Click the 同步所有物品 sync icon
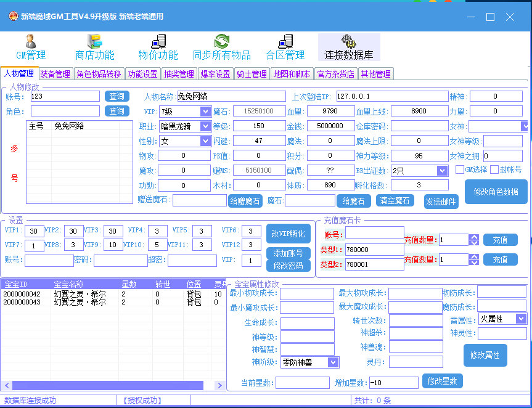Viewport: 532px width, 408px height. pyautogui.click(x=221, y=42)
